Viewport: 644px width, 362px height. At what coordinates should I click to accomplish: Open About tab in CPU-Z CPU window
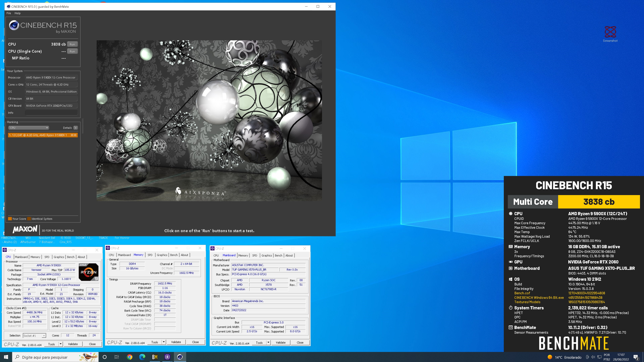81,257
